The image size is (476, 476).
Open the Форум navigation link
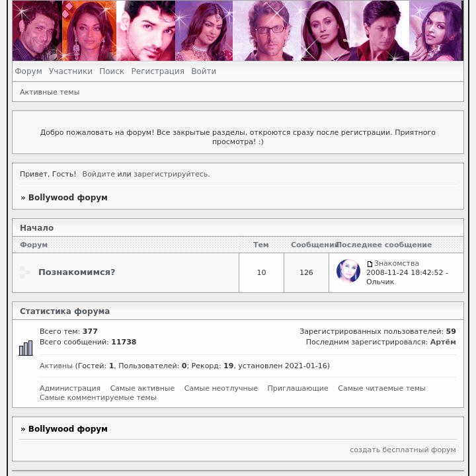28,71
